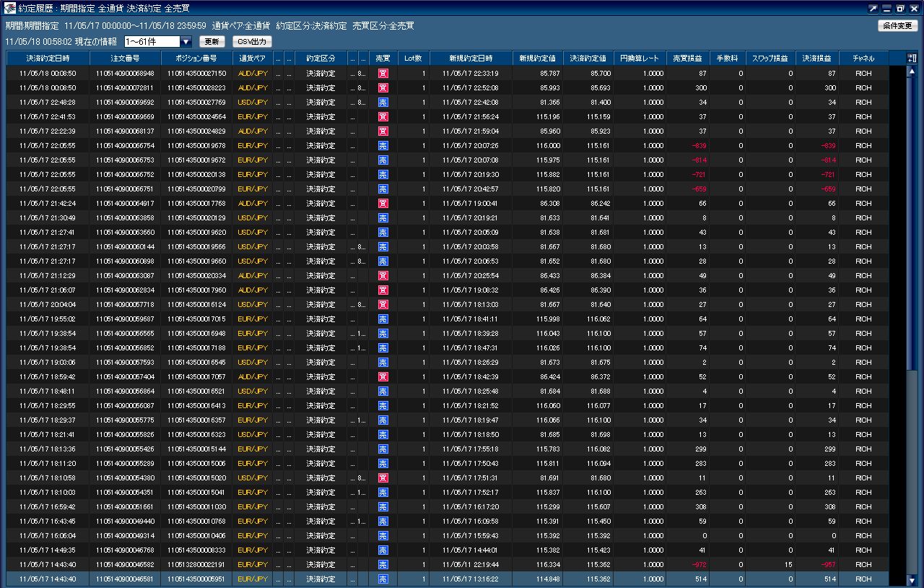Click the 売 badge in the 16:43:45 row

click(383, 522)
